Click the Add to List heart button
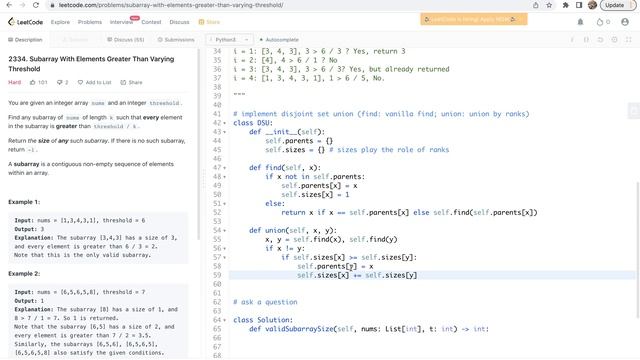Screen dimensions: 640x360 click(x=94, y=82)
